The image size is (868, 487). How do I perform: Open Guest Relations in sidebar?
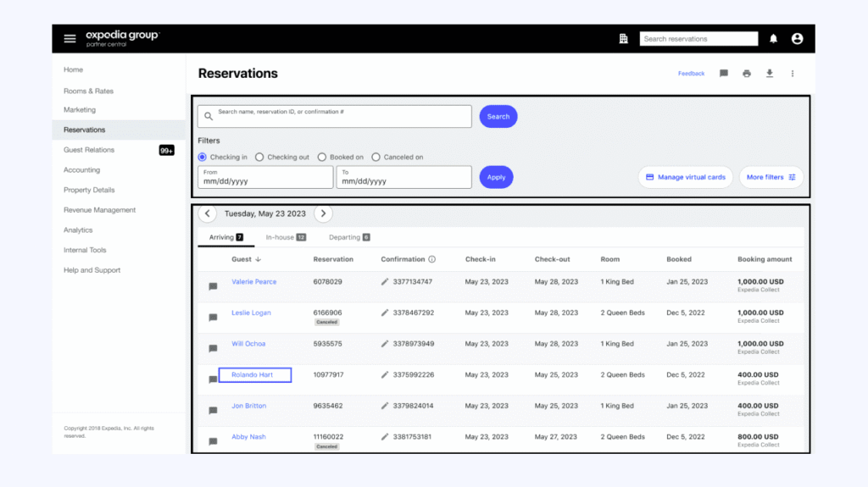pyautogui.click(x=89, y=150)
